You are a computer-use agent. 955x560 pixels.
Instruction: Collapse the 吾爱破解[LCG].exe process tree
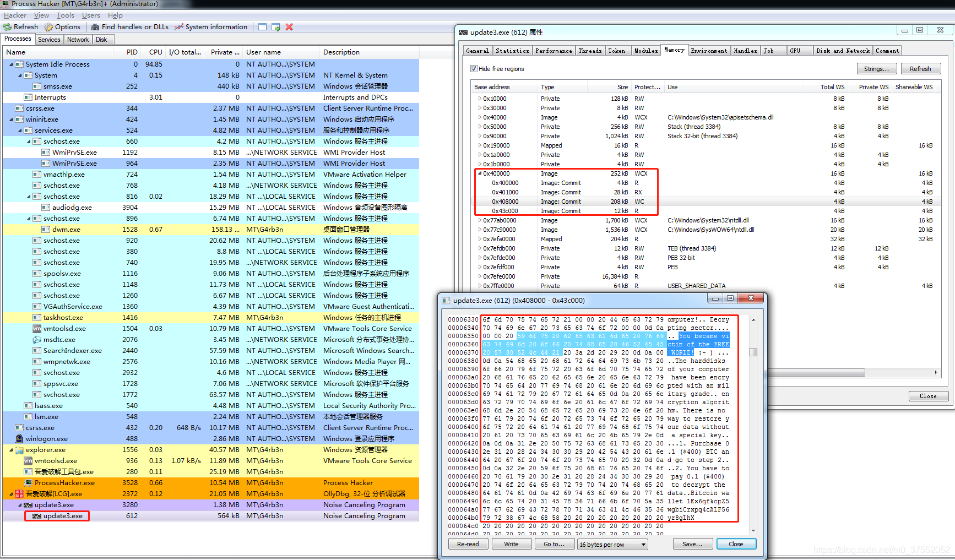[12, 494]
